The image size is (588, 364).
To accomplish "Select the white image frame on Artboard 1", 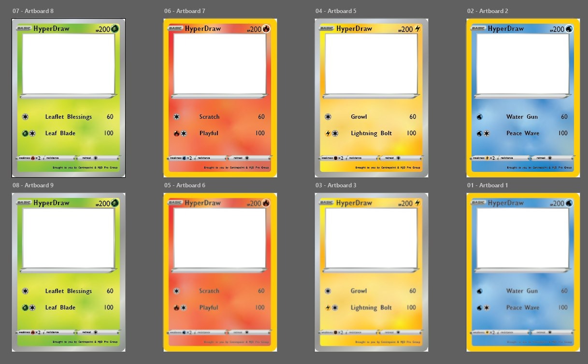I will coord(523,238).
